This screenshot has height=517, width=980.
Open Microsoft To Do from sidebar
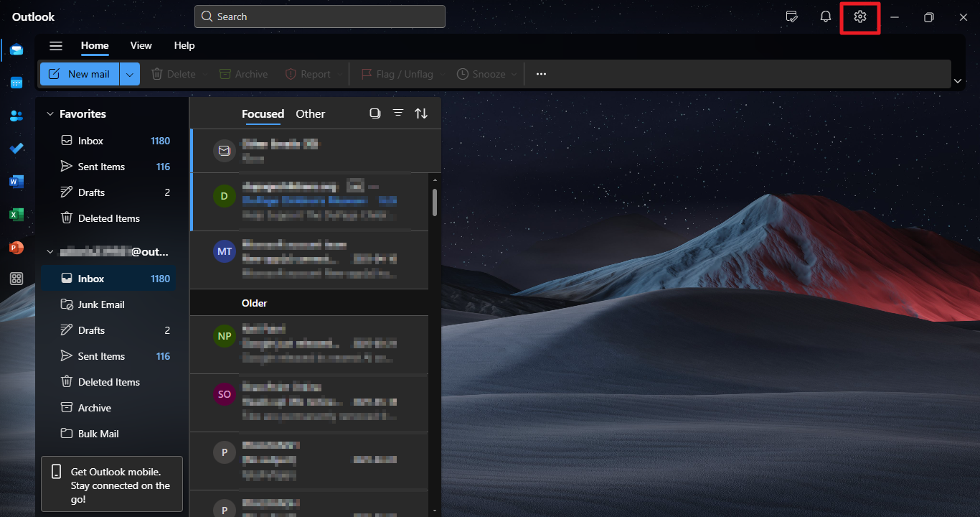tap(16, 149)
